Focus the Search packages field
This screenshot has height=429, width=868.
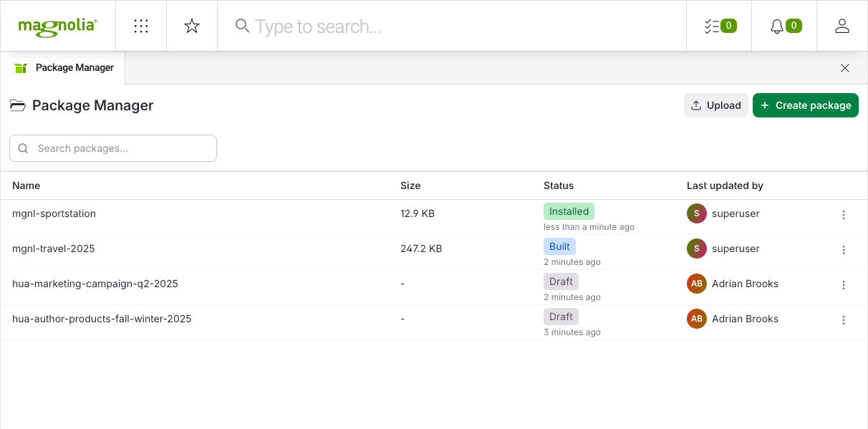113,148
